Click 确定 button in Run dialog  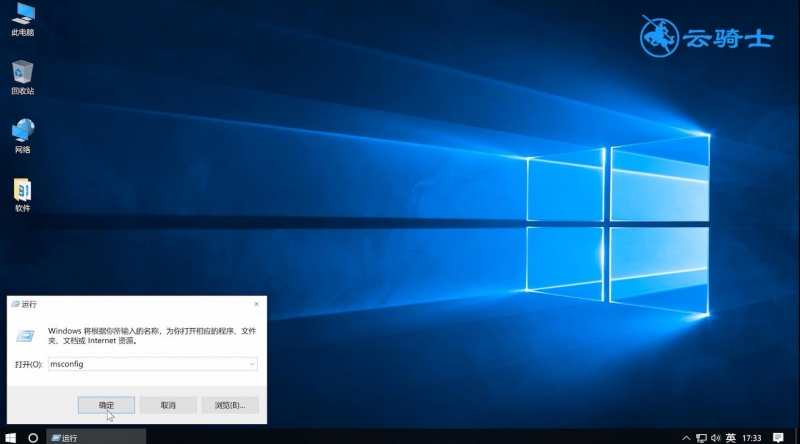(106, 405)
